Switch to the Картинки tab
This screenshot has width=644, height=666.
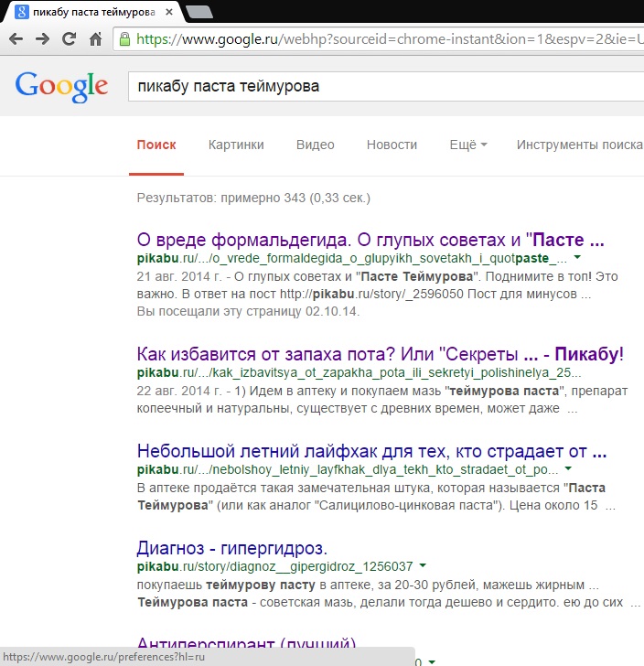pos(236,145)
